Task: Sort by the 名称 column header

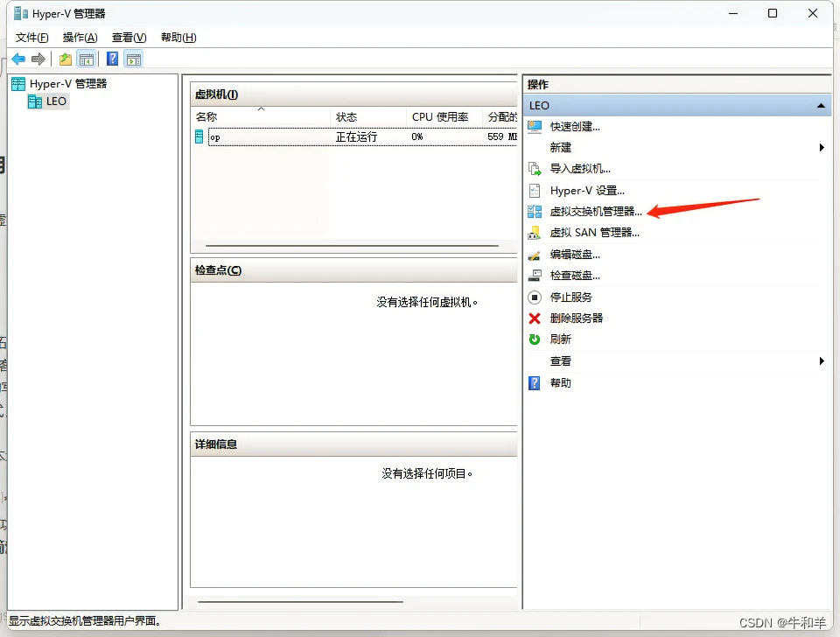Action: pyautogui.click(x=261, y=116)
